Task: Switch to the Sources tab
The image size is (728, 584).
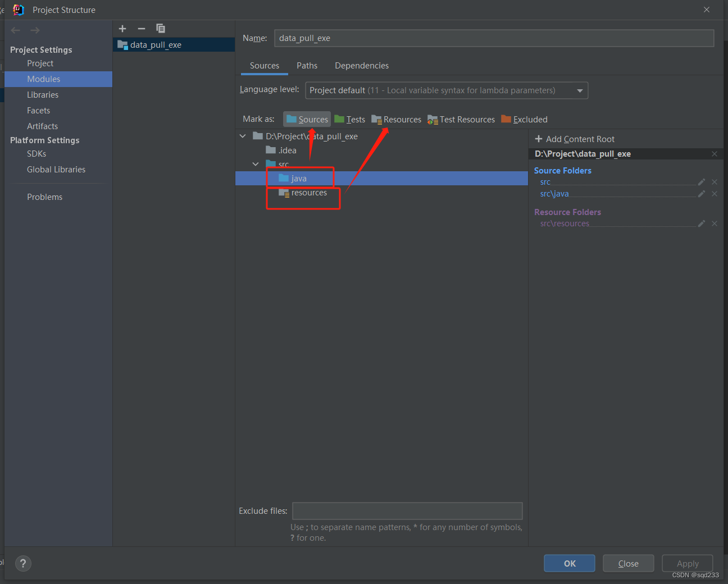Action: pyautogui.click(x=265, y=66)
